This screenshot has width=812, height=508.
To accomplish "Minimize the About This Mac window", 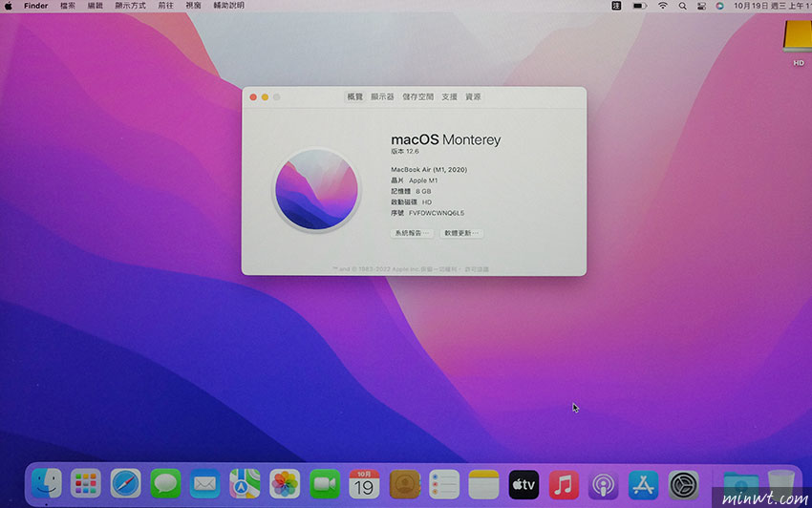I will tap(265, 96).
